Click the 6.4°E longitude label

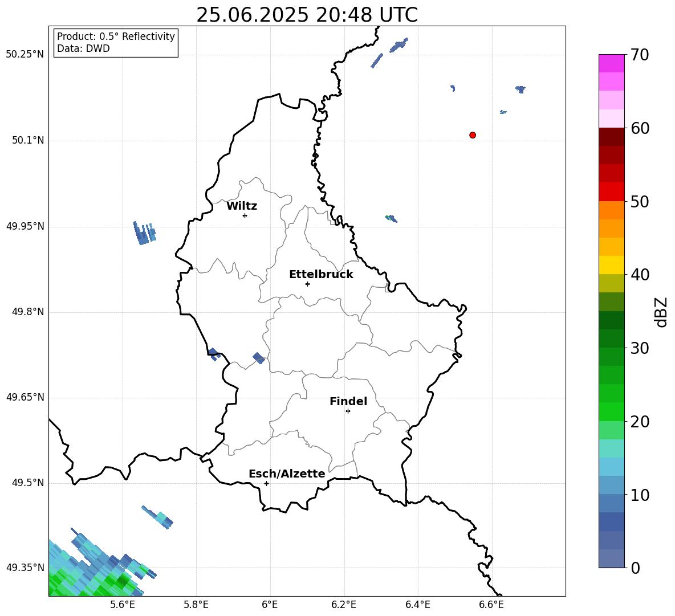point(417,605)
